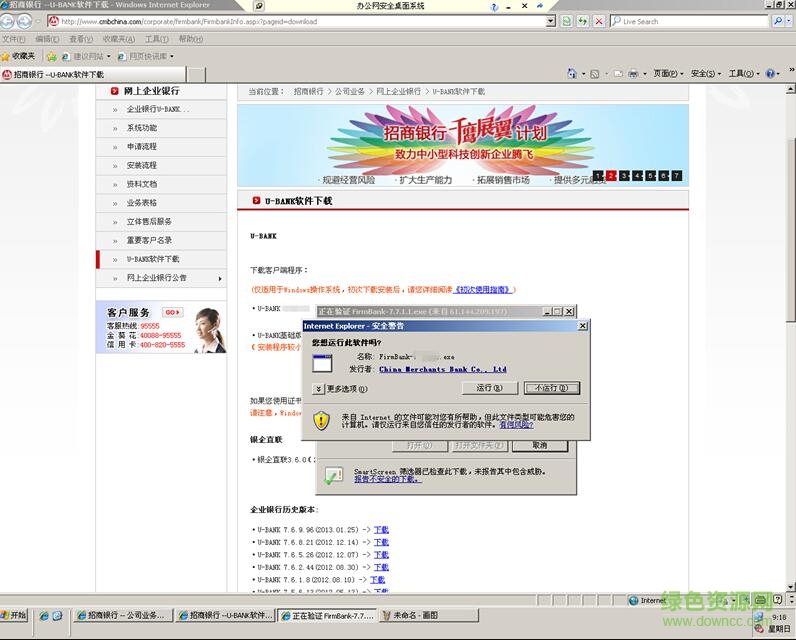Open the U-BANK software download sidebar item
This screenshot has width=796, height=640.
[x=161, y=259]
